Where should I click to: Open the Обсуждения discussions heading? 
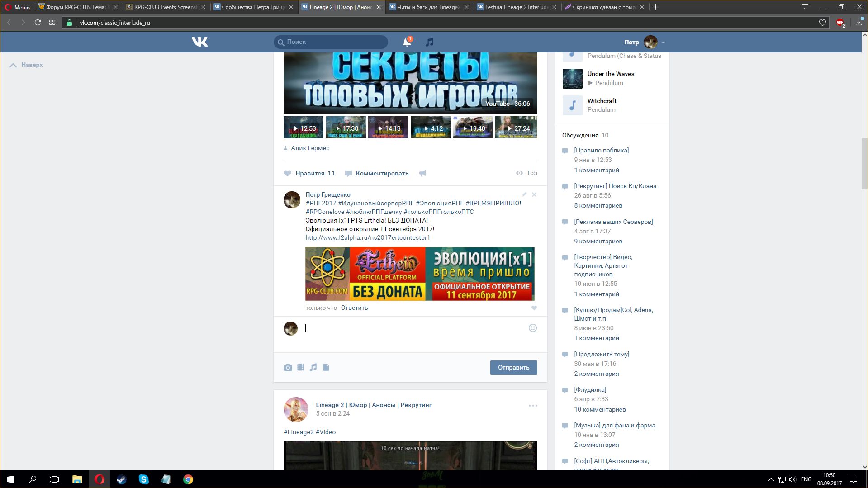coord(580,135)
